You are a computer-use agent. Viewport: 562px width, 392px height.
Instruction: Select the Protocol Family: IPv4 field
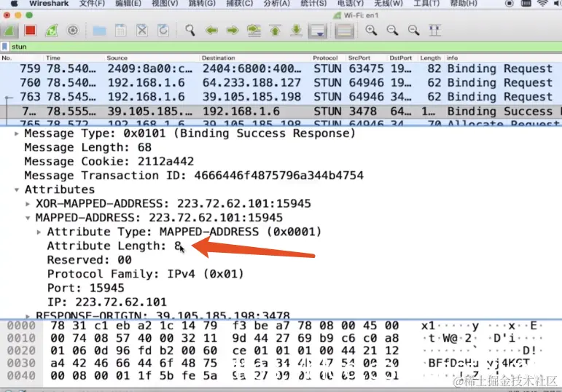[146, 274]
